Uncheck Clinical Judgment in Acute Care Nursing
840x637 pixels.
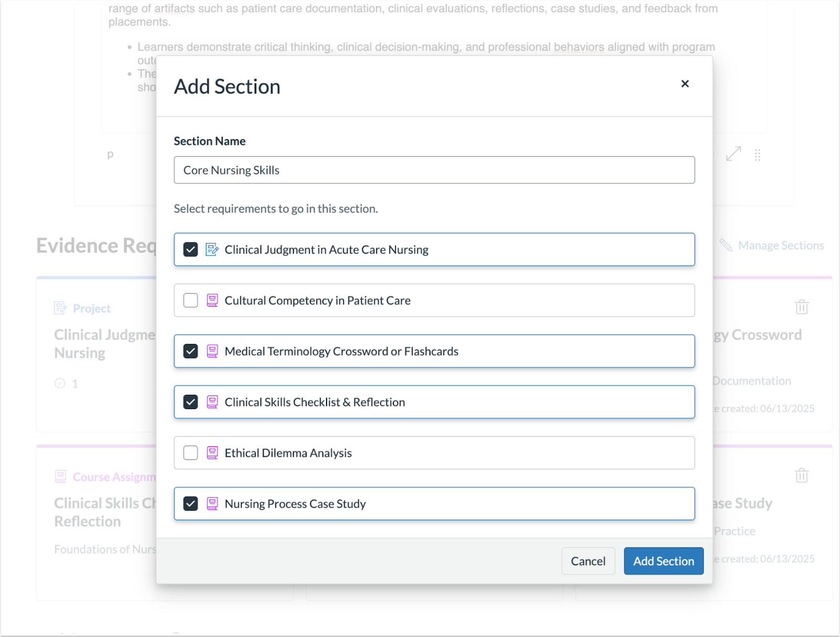(x=191, y=249)
